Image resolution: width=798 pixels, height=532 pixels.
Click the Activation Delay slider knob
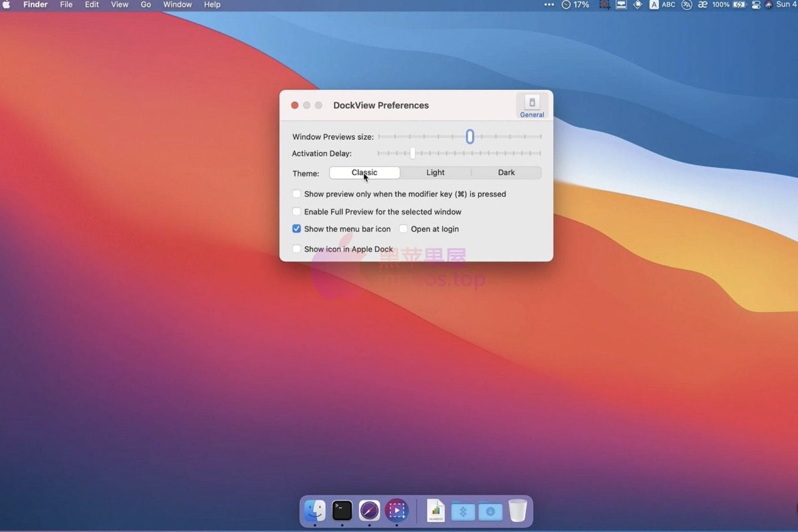[x=412, y=154]
